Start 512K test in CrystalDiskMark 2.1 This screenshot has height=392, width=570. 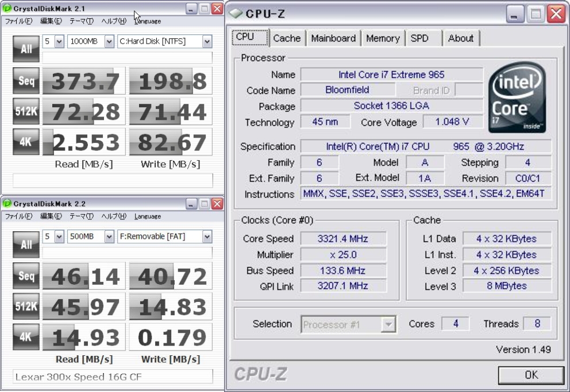point(26,111)
